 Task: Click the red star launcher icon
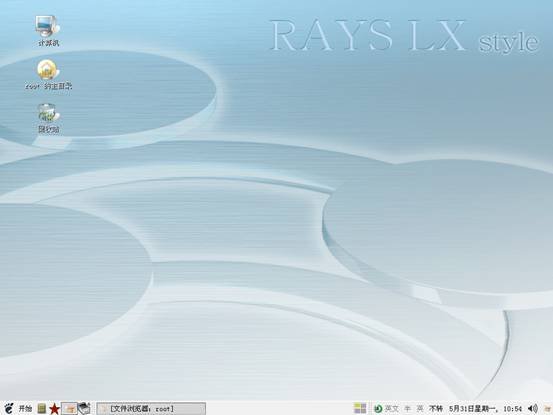pos(54,409)
